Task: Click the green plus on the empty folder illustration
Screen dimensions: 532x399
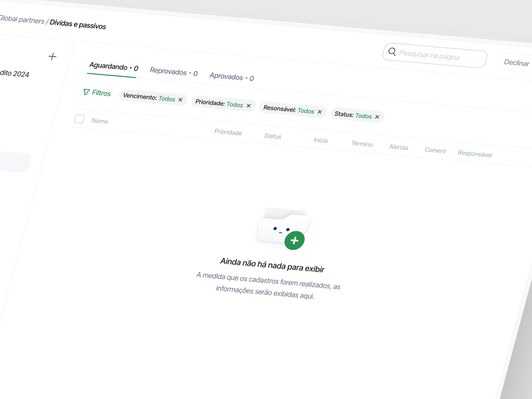Action: (x=294, y=240)
